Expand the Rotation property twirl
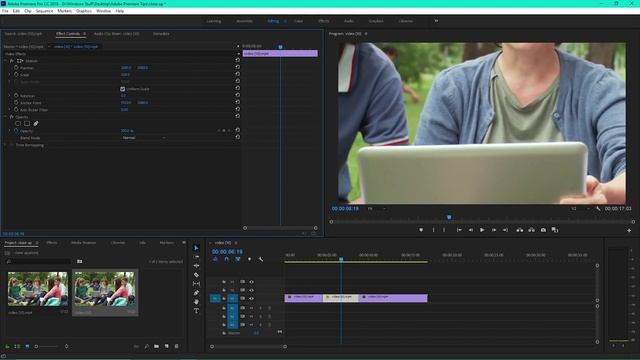 pyautogui.click(x=9, y=96)
